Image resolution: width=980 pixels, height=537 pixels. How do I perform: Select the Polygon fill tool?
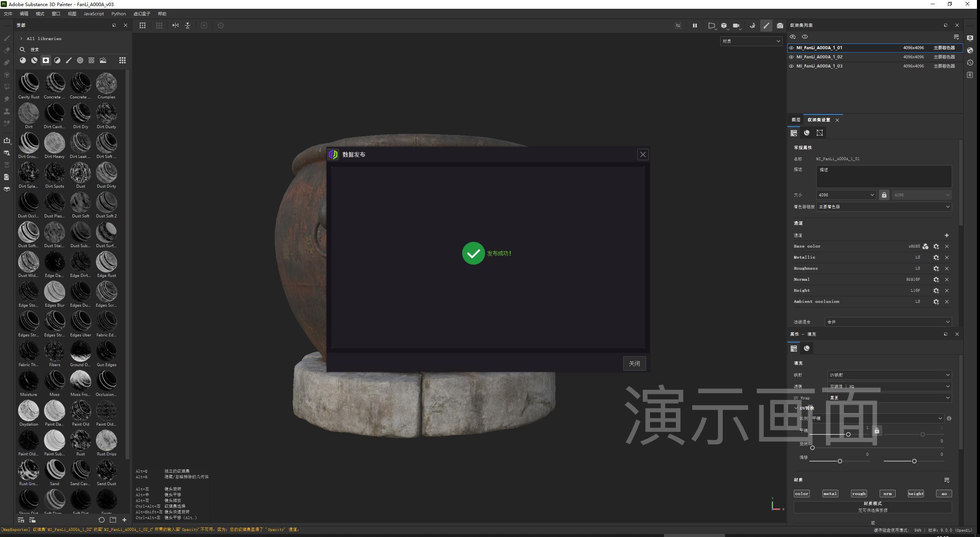point(7,87)
